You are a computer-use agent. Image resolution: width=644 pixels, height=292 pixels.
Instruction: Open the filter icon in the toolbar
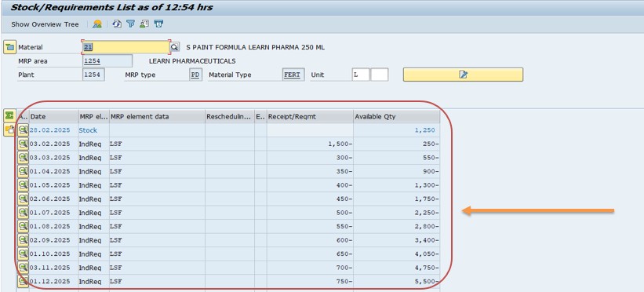[131, 24]
